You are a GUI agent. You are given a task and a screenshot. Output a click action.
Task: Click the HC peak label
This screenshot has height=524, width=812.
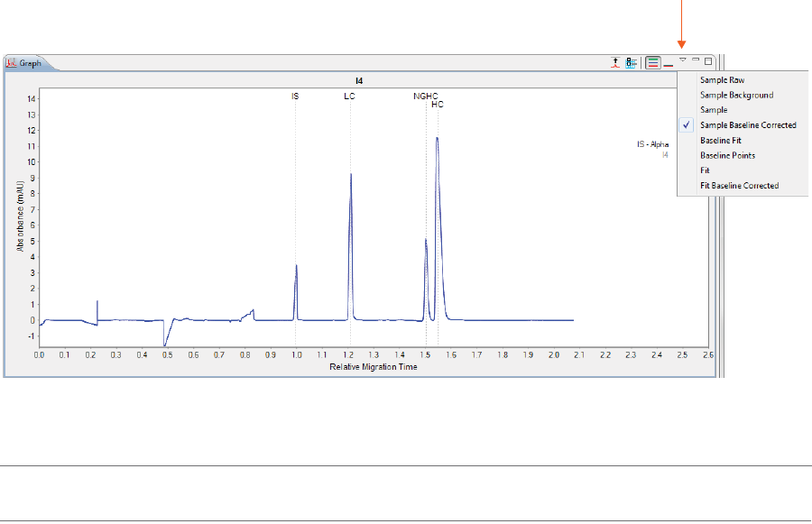(438, 105)
